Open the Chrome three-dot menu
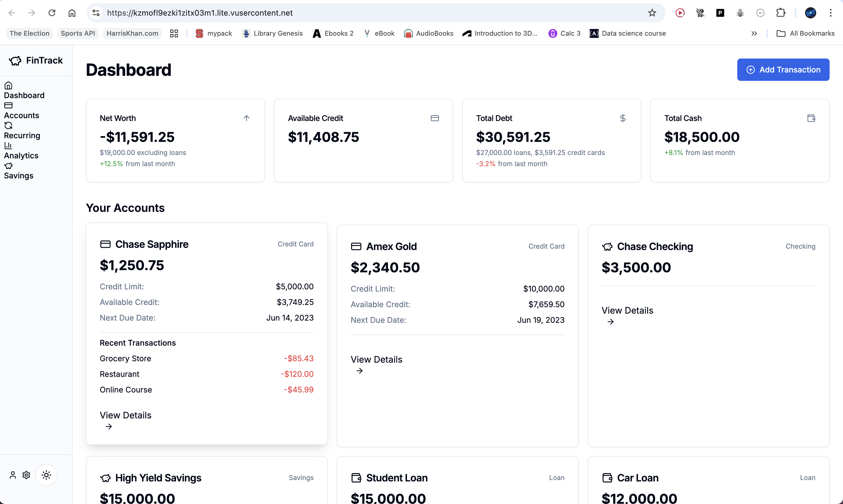 (830, 13)
